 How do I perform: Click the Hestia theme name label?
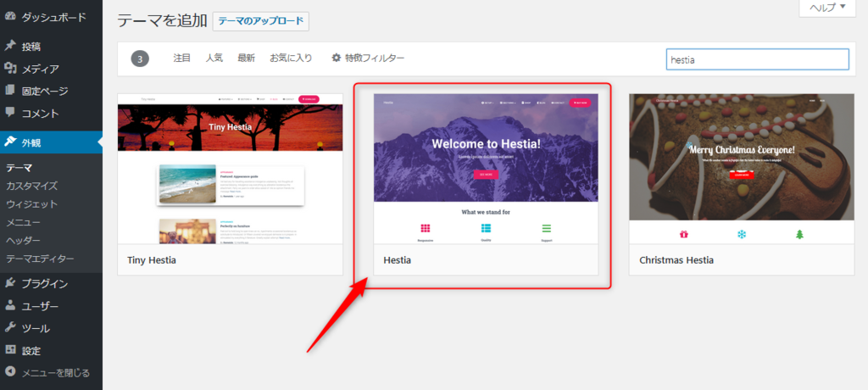pyautogui.click(x=398, y=259)
